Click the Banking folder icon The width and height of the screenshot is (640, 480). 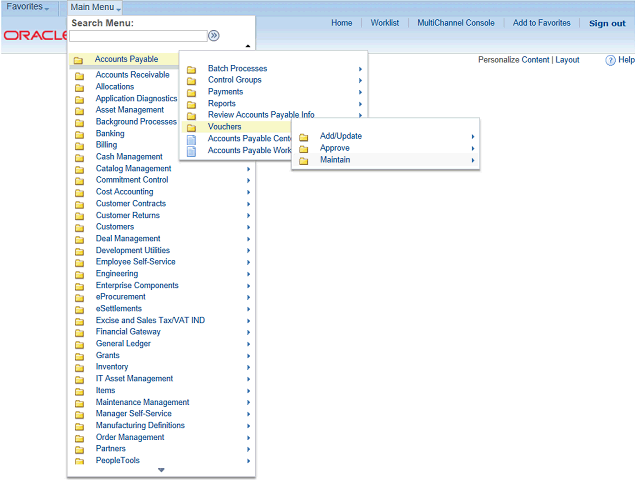[80, 135]
